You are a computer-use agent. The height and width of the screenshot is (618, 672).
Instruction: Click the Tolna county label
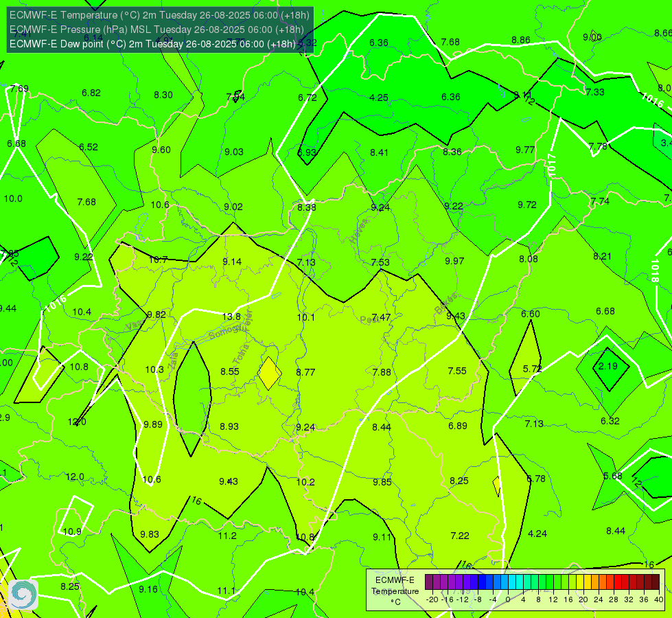241,354
